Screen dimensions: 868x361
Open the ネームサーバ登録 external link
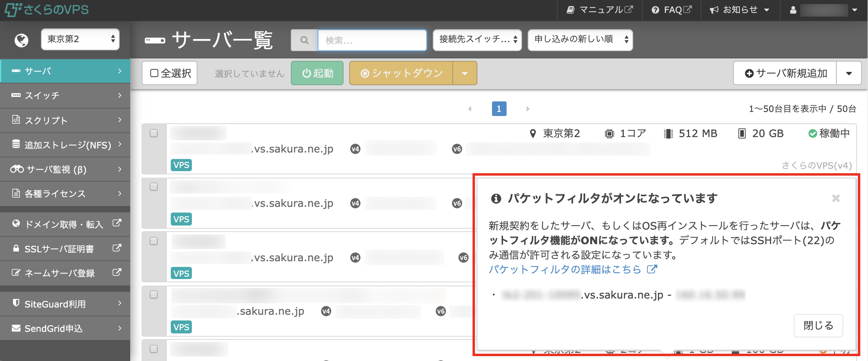(65, 273)
